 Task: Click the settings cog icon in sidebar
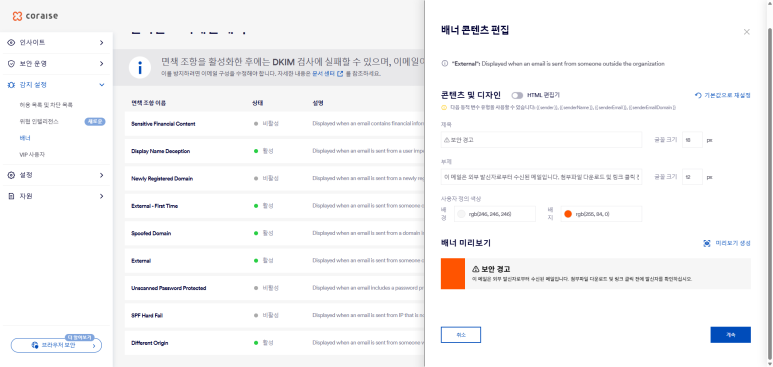click(x=11, y=175)
